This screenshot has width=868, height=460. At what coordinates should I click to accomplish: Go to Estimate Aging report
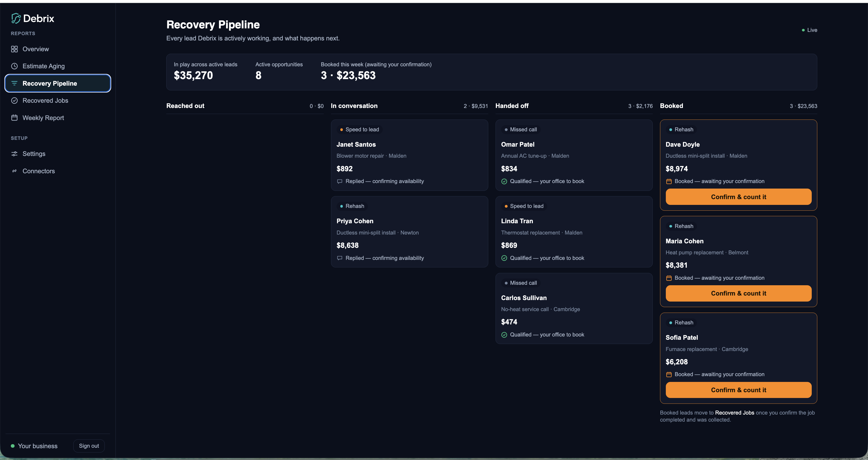[58, 66]
